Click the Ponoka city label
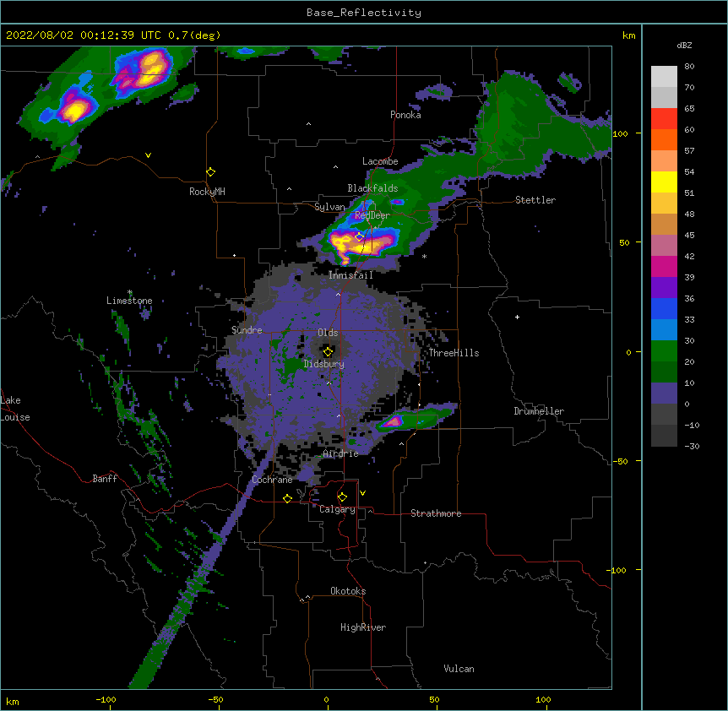728x711 pixels. [x=405, y=115]
